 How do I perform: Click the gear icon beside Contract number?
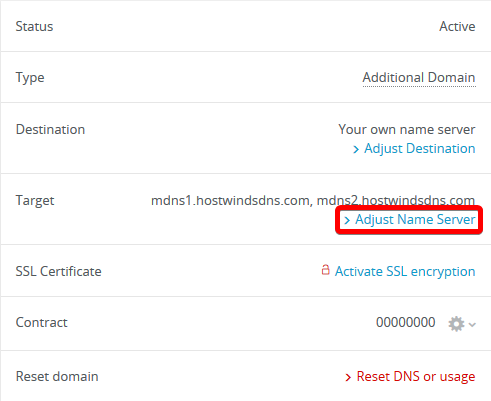456,324
